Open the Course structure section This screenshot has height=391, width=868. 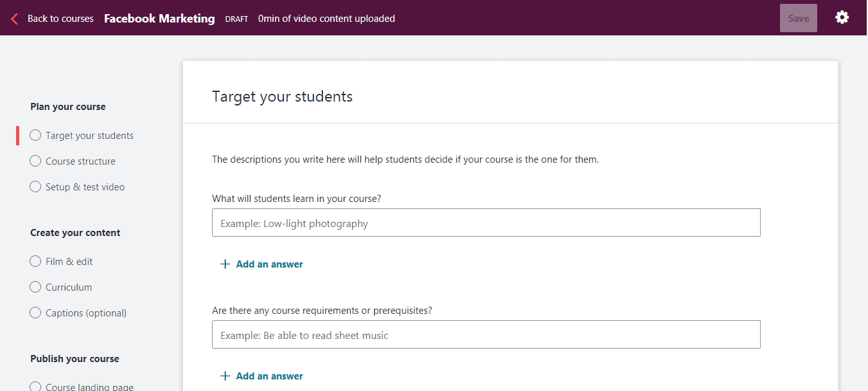point(80,161)
